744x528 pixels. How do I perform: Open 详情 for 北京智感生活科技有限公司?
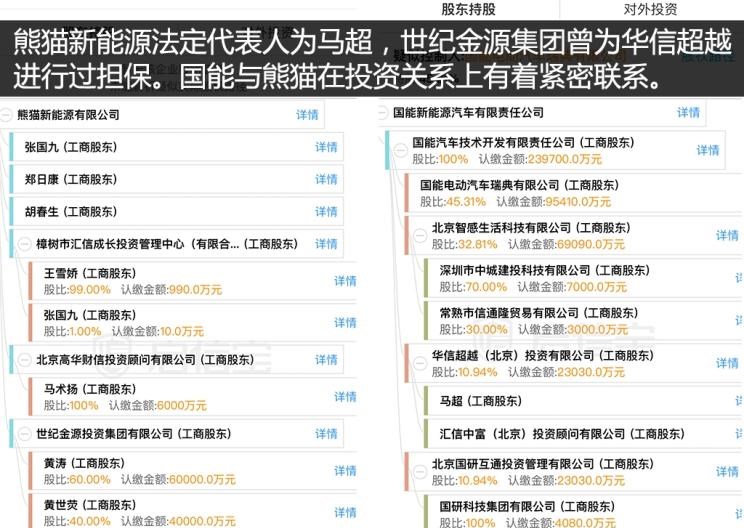[x=727, y=235]
